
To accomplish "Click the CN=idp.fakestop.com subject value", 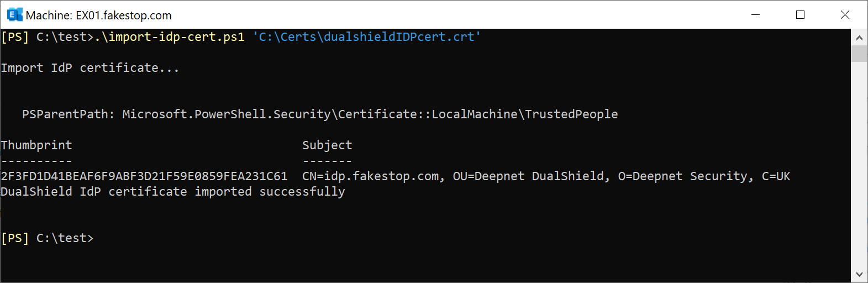I will tap(546, 176).
